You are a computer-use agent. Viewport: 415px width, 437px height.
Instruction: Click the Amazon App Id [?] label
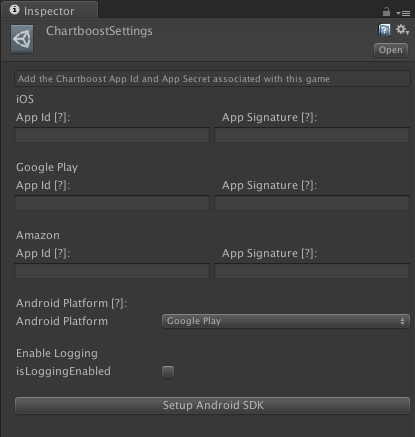point(43,253)
